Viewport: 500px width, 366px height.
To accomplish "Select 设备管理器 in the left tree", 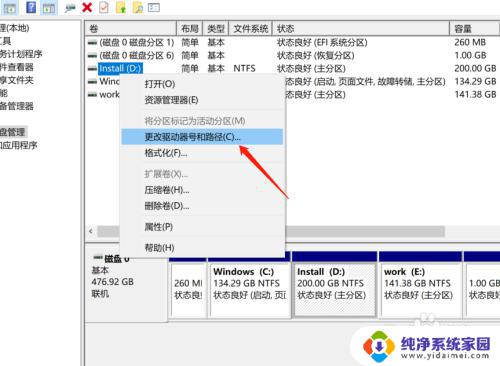I will coord(17,106).
